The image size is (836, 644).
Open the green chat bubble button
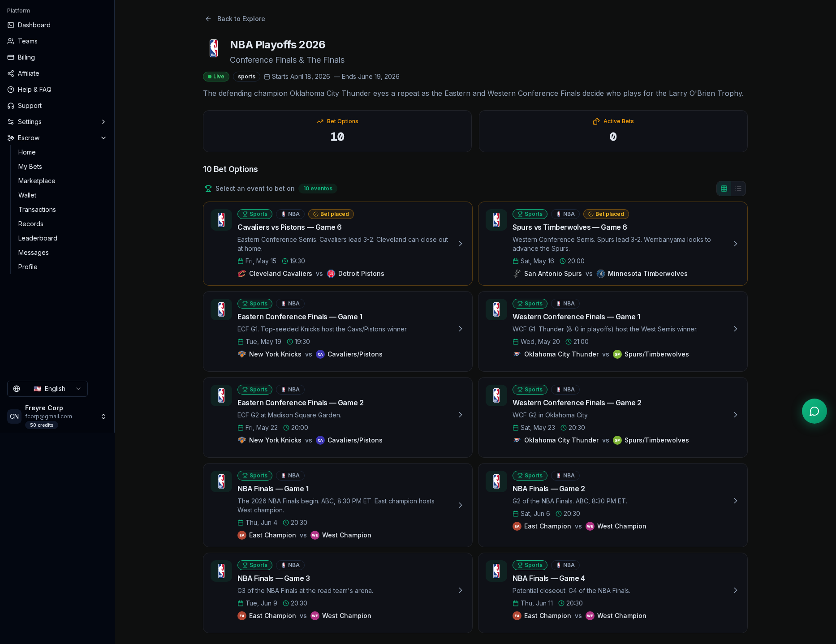814,411
